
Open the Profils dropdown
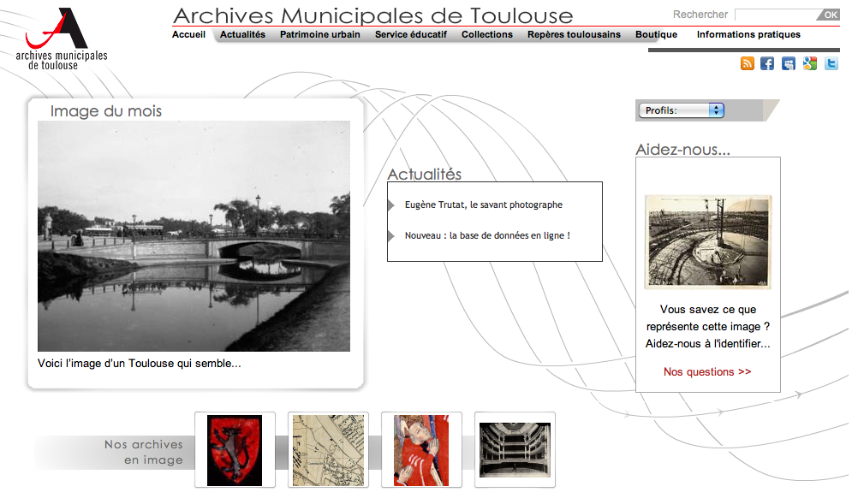682,110
